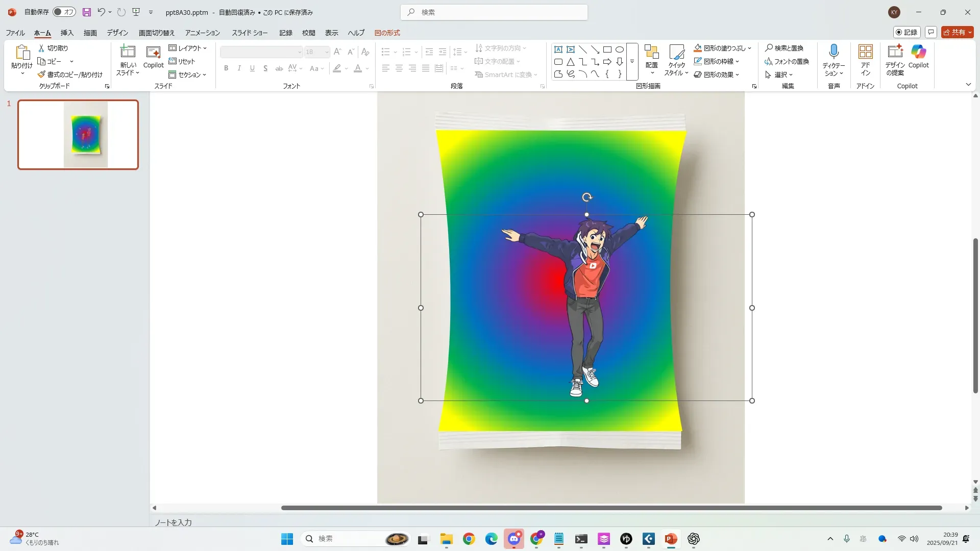Click the New Slide icon
The height and width of the screenshot is (551, 980).
(128, 52)
